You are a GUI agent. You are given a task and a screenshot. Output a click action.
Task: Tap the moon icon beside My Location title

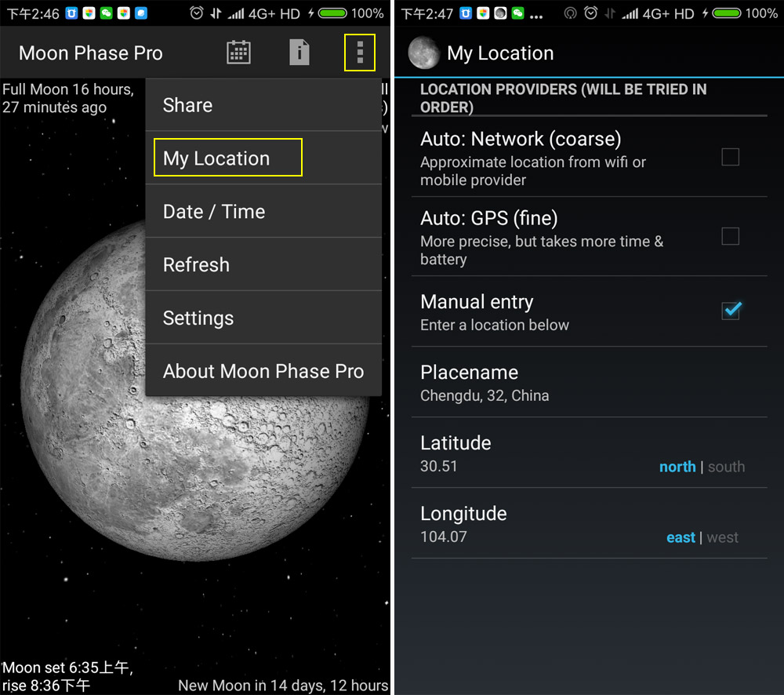tap(423, 53)
